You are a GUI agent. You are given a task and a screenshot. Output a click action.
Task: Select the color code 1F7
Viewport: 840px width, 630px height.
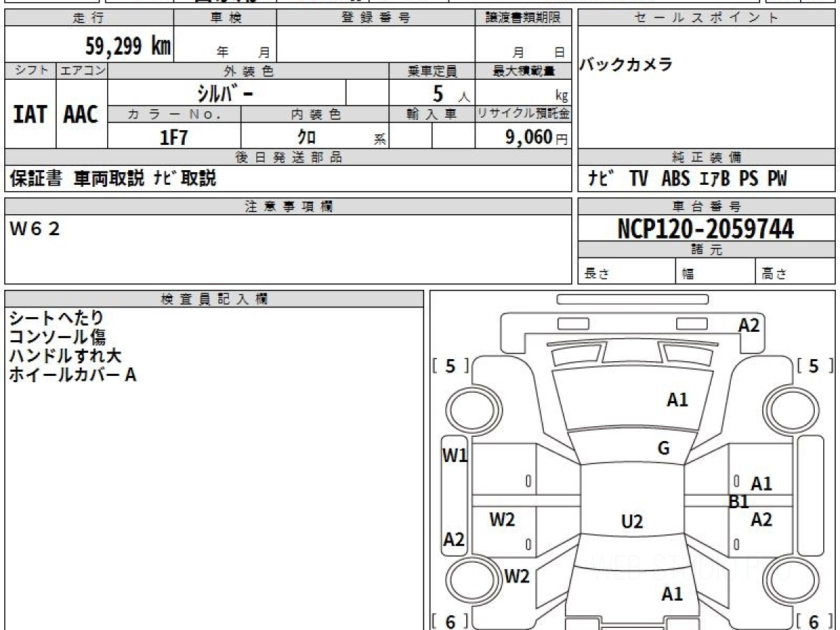[174, 136]
